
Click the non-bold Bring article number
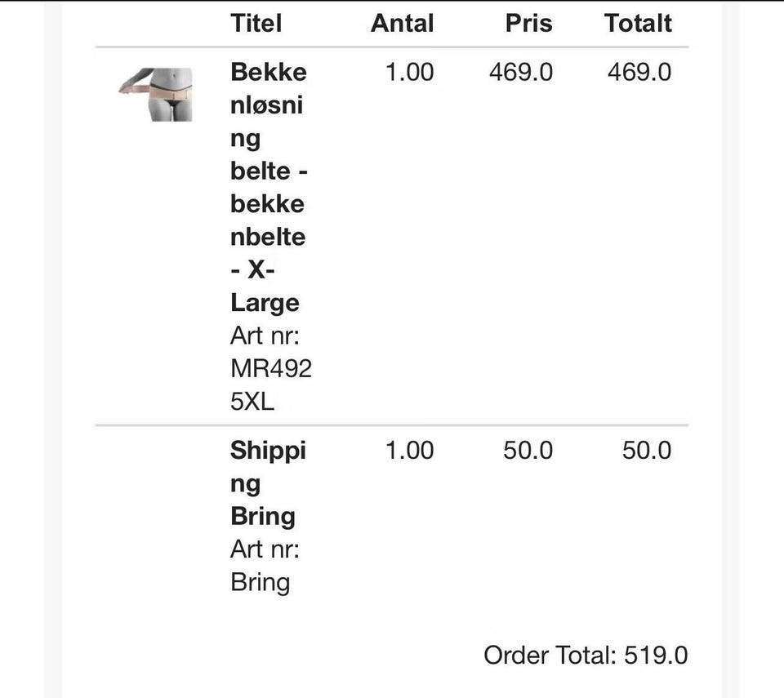pyautogui.click(x=260, y=582)
